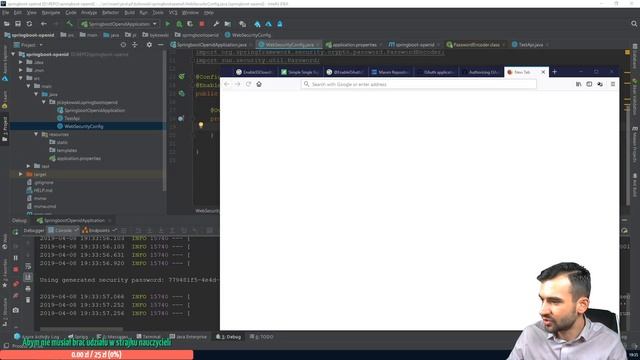
Task: Click the trash clear-console icon
Action: (28, 300)
